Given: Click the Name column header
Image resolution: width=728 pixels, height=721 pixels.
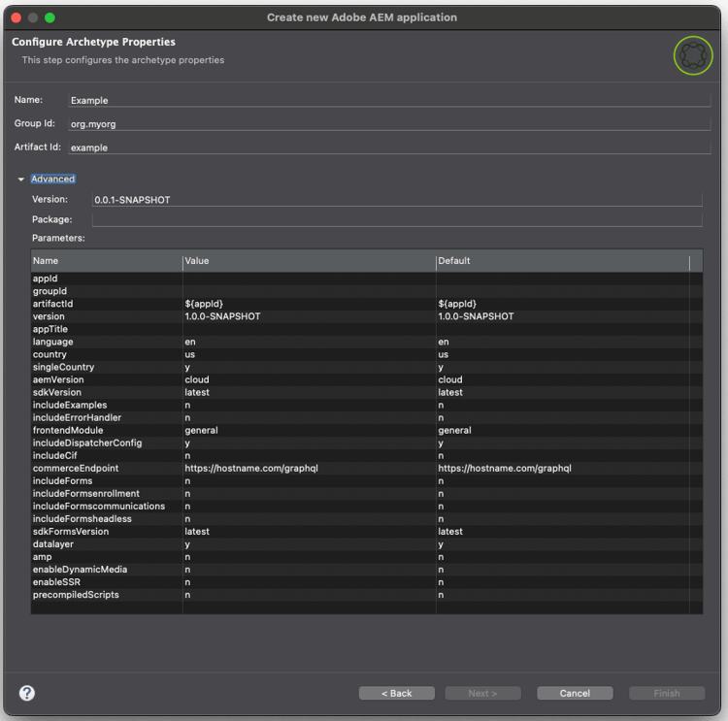Looking at the screenshot, I should click(x=107, y=261).
